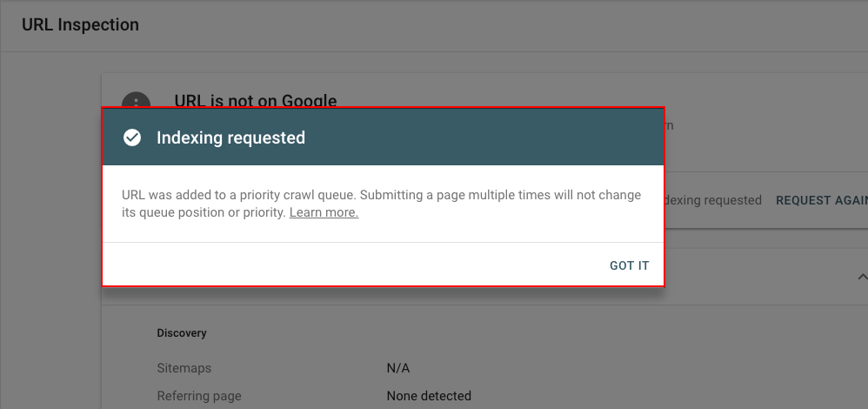Click the URL is not on Google heading
868x409 pixels.
pos(255,100)
